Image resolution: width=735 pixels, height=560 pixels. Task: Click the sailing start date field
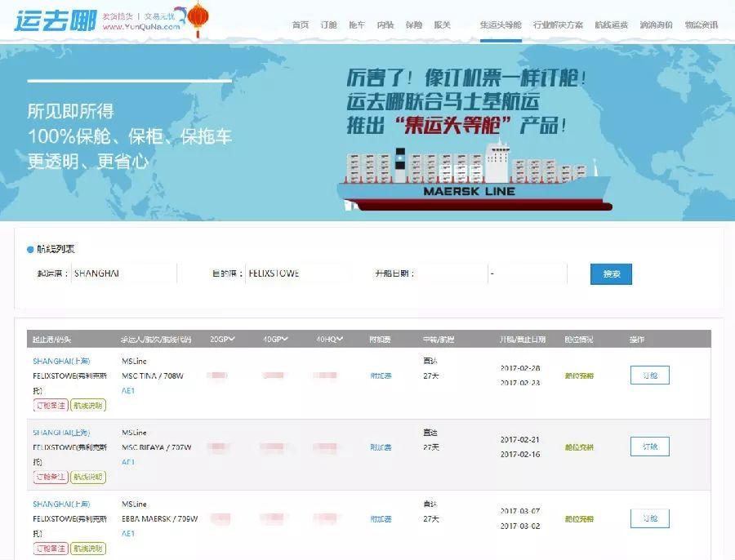point(452,273)
